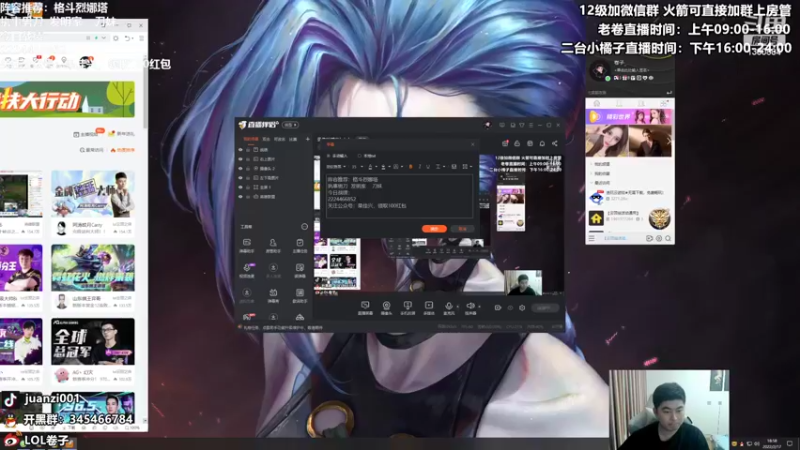800x450 pixels.
Task: Open last tab with red dot in right panel
Action: click(x=663, y=104)
